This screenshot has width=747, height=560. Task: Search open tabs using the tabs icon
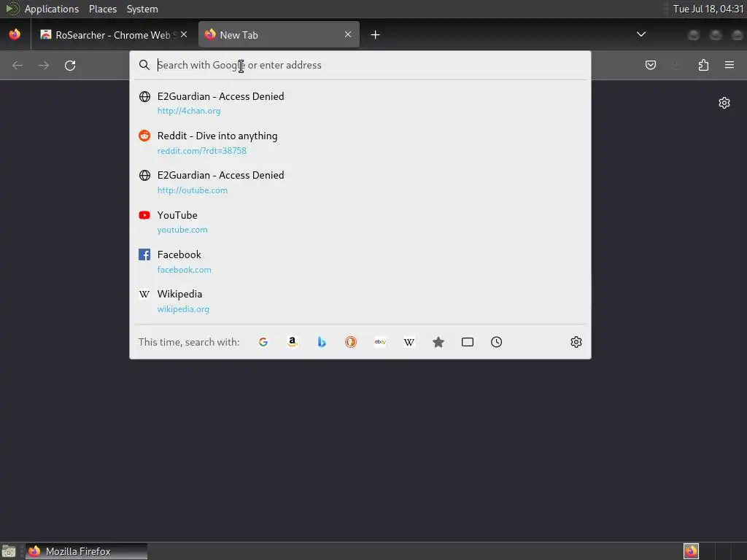[468, 342]
